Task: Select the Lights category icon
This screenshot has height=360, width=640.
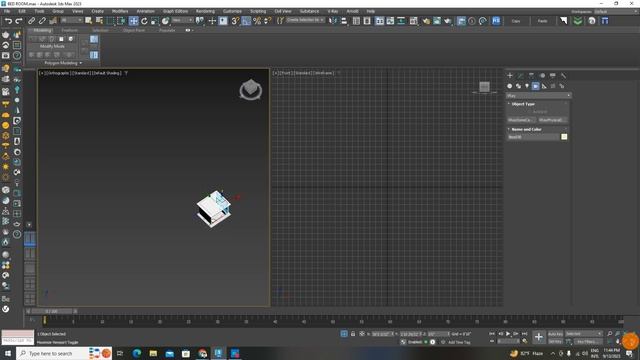Action: coord(527,86)
